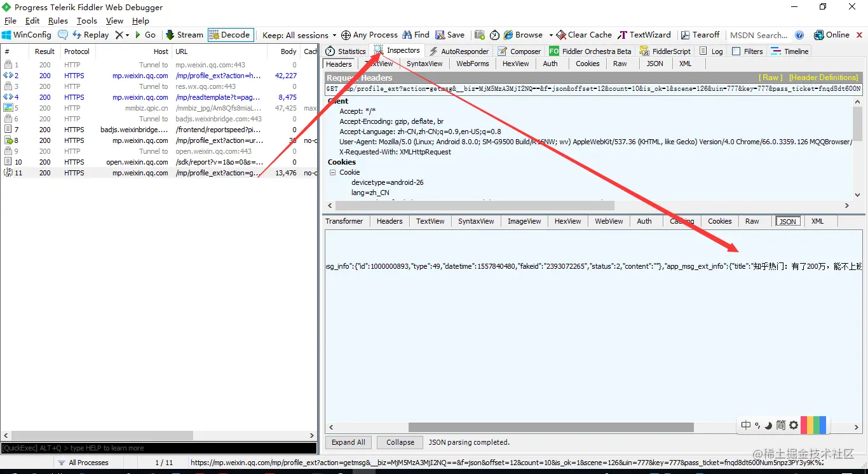Select the response ImageView tab

[524, 221]
